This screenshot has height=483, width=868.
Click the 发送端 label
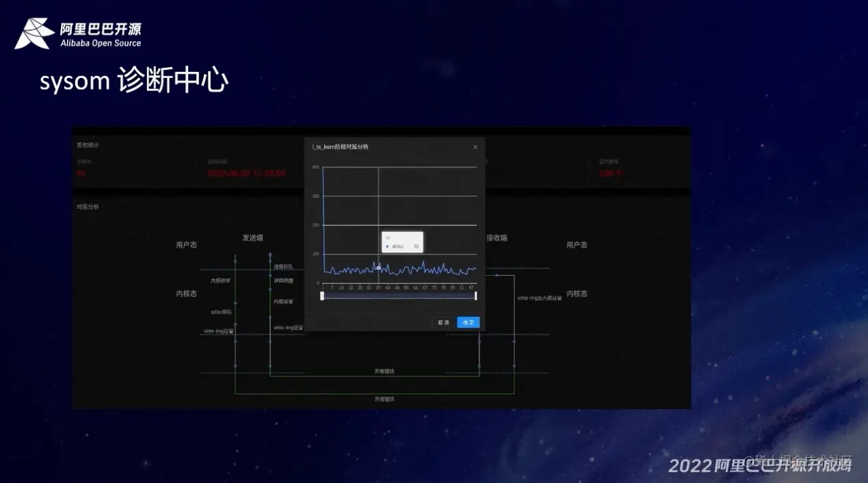[252, 238]
